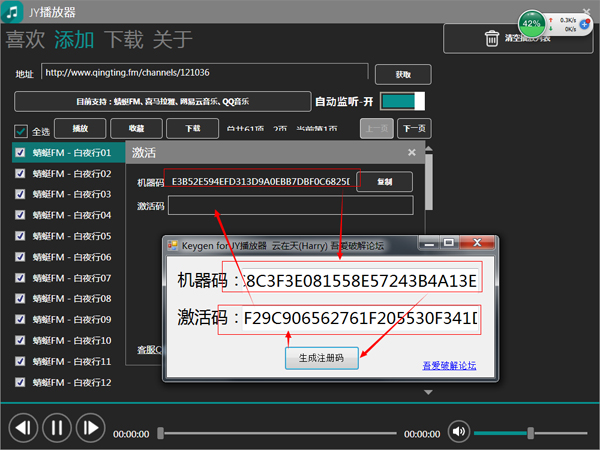Uncheck 蜻蜓FM - 白夜行03 checkbox
The height and width of the screenshot is (450, 600).
tap(20, 194)
